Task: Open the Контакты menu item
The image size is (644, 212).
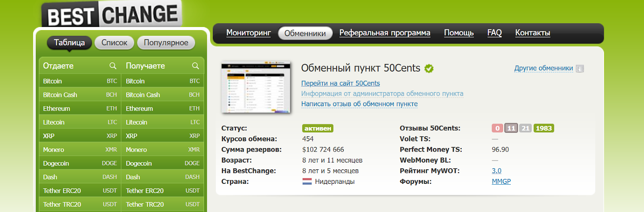Action: pos(533,33)
